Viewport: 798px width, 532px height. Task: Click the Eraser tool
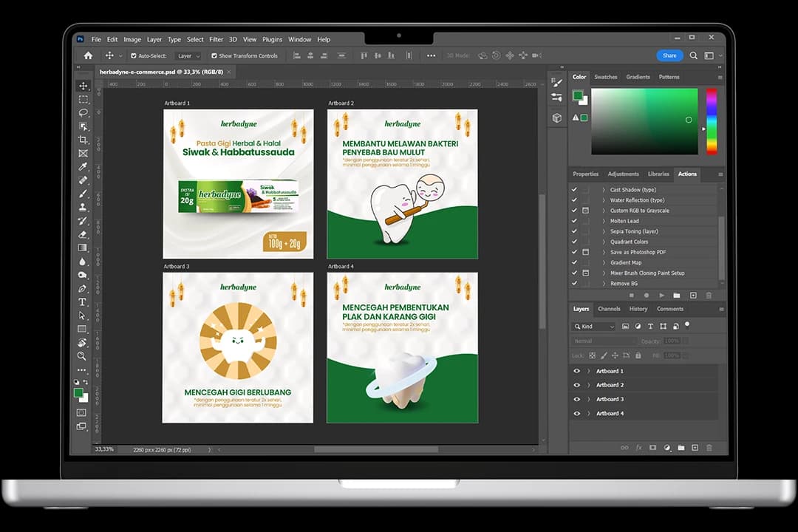pos(83,234)
